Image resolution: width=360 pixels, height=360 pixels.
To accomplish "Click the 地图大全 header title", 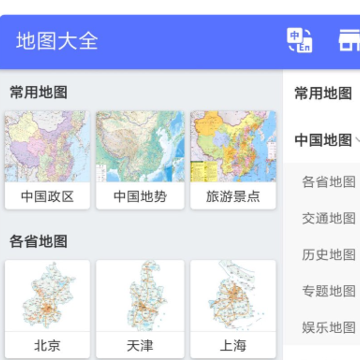I will (x=57, y=41).
